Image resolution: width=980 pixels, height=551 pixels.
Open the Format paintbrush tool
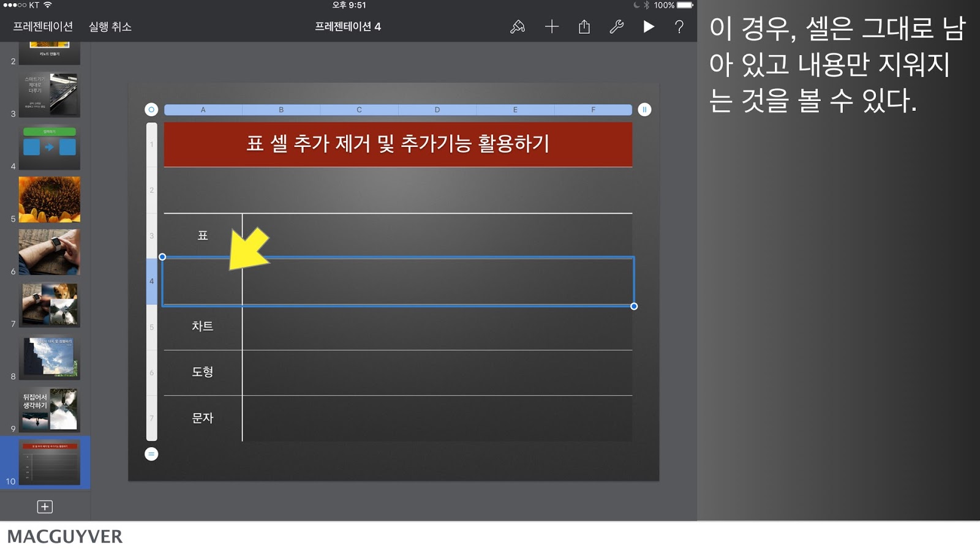coord(518,26)
